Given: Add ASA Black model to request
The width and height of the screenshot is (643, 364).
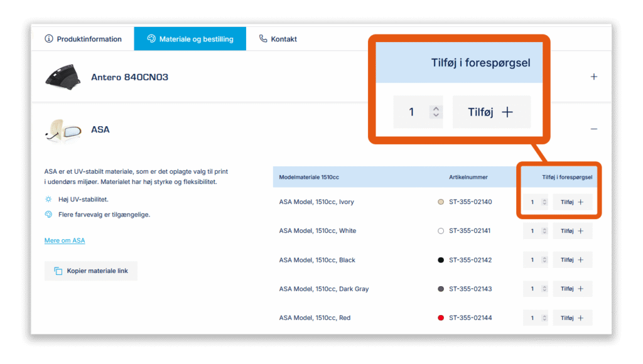Looking at the screenshot, I should [x=572, y=260].
